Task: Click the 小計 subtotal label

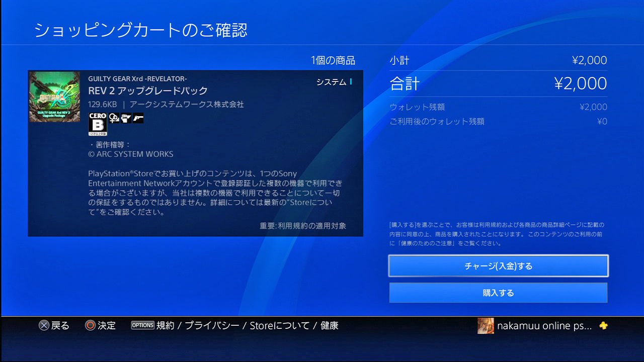Action: 399,60
